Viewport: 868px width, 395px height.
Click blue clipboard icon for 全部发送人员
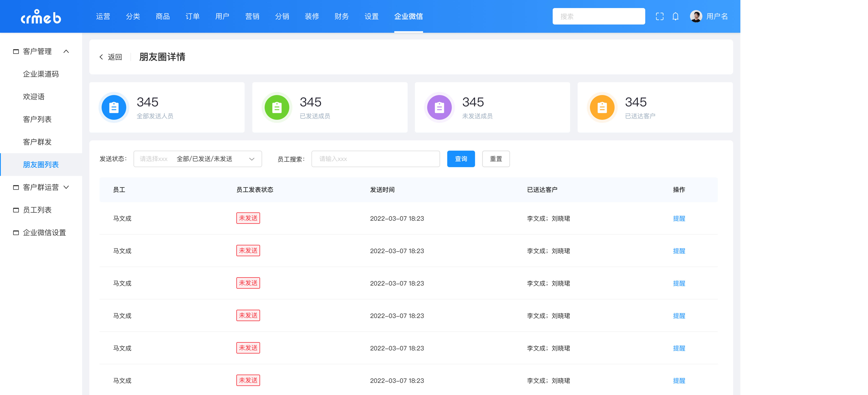[x=114, y=107]
